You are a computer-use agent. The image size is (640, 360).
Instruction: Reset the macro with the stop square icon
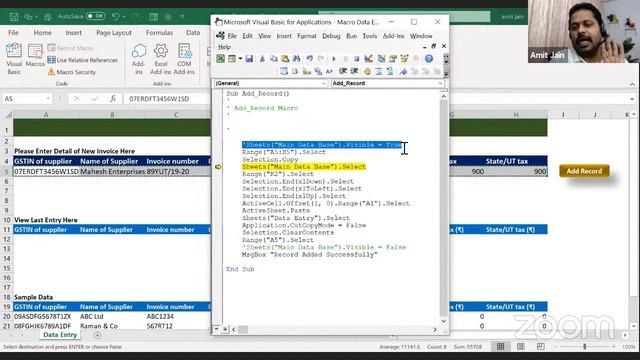[x=356, y=59]
